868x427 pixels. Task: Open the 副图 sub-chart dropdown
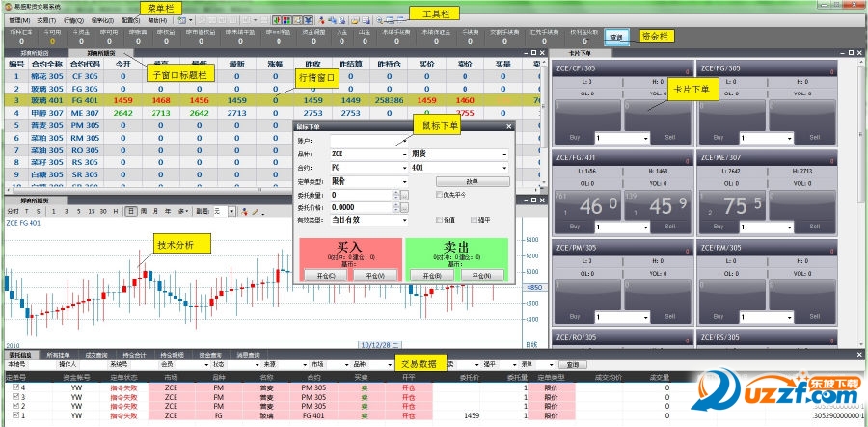(x=231, y=211)
